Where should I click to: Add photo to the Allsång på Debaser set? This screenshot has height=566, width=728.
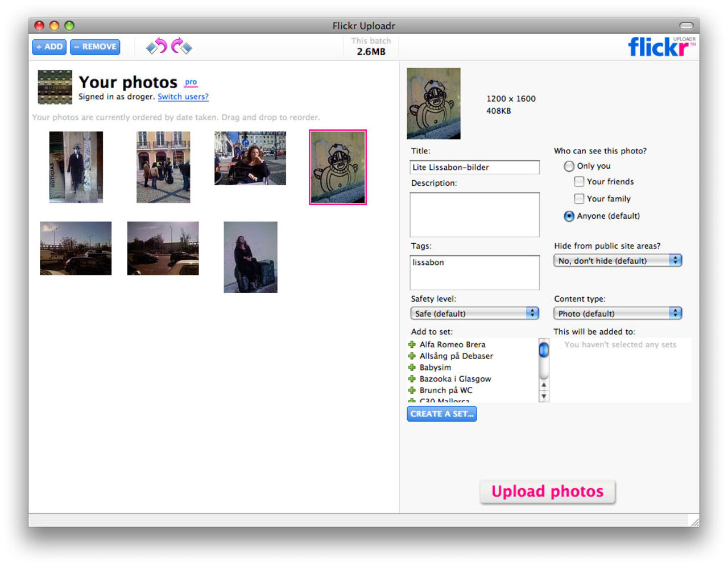click(x=412, y=356)
